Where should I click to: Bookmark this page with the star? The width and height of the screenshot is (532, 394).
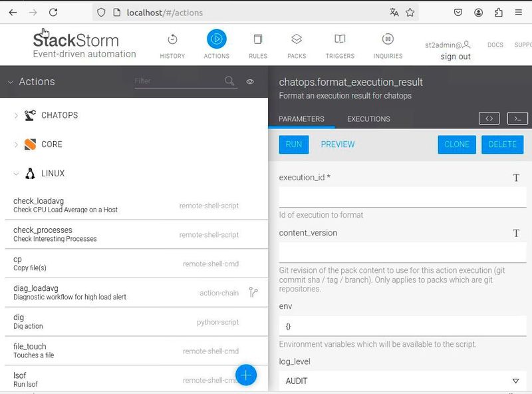point(410,13)
